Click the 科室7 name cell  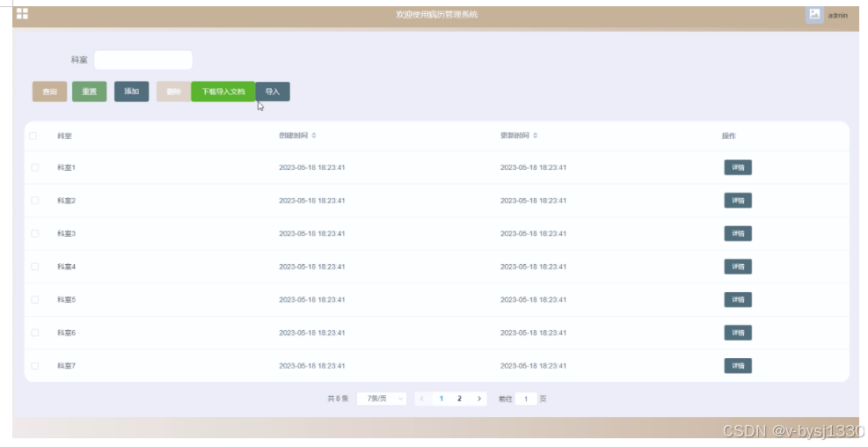click(x=66, y=365)
